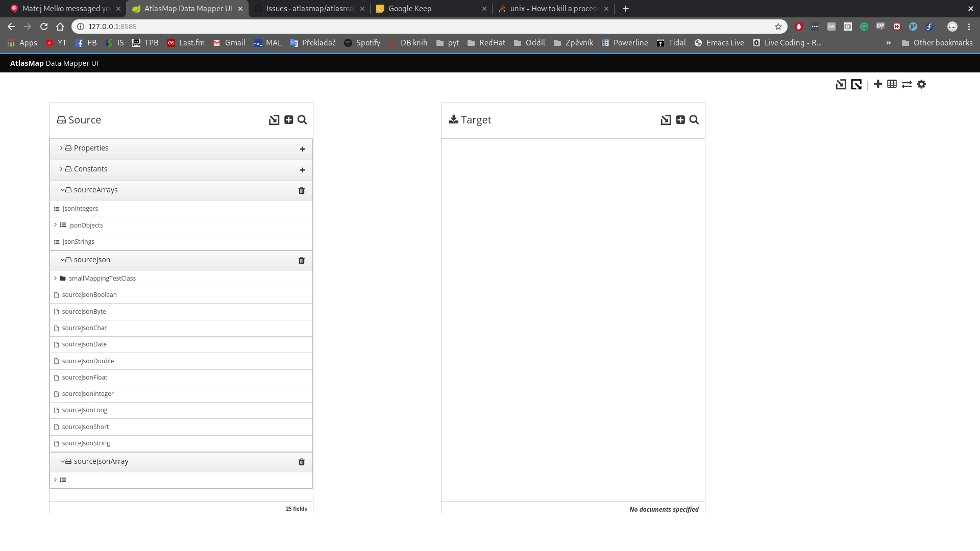Export the current mappings
Image resolution: width=980 pixels, height=551 pixels.
click(x=856, y=84)
